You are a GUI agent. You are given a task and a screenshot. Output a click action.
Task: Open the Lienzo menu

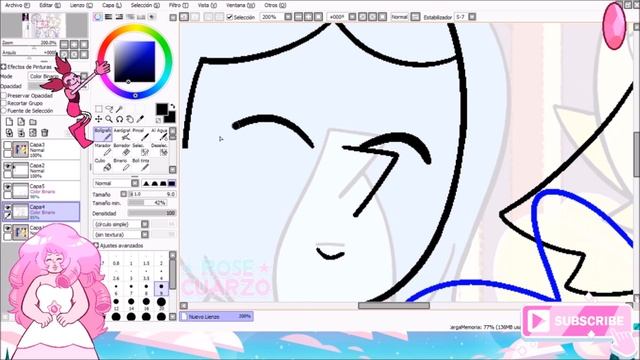pyautogui.click(x=81, y=5)
